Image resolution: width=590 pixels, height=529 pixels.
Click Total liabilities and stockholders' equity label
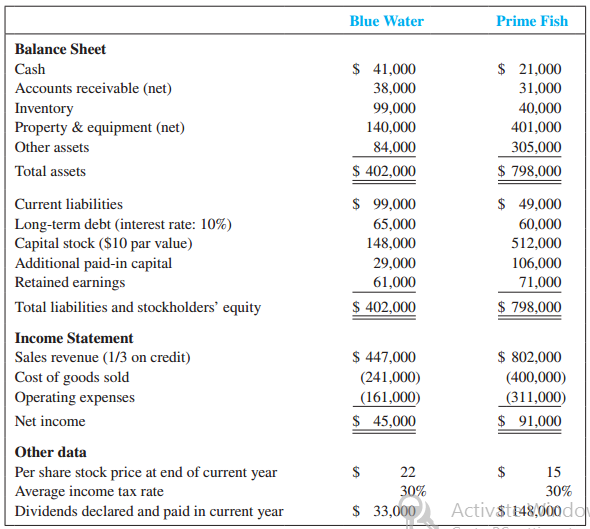click(x=138, y=307)
